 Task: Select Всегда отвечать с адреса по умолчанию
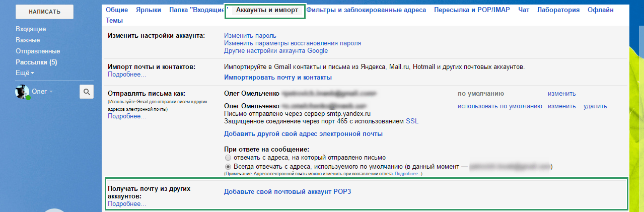228,166
